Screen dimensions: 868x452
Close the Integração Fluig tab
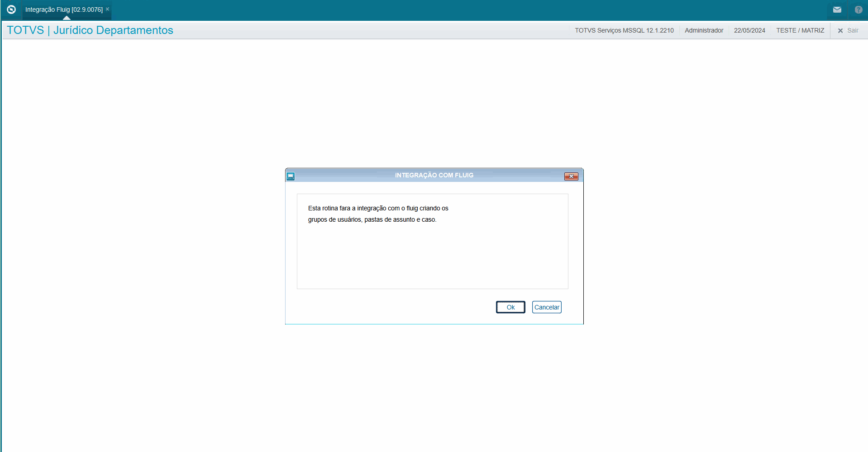pyautogui.click(x=108, y=9)
